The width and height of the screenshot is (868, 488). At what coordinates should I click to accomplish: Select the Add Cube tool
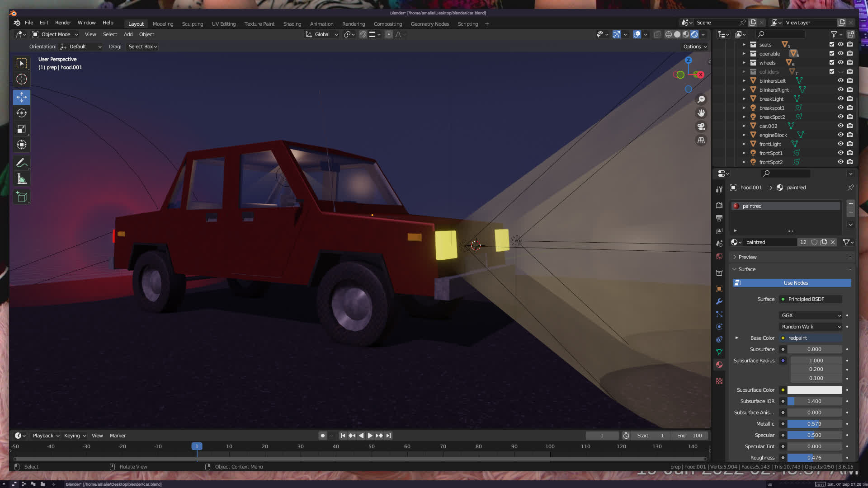(x=22, y=197)
